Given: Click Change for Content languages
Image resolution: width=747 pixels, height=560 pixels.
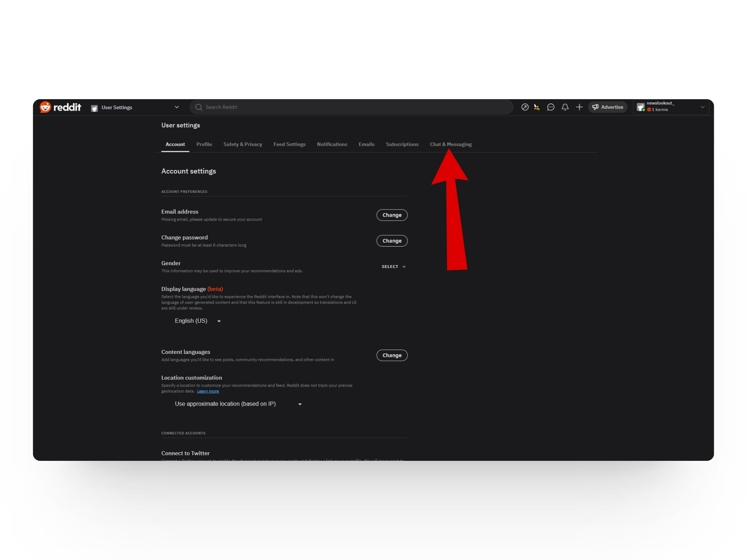Looking at the screenshot, I should point(392,355).
